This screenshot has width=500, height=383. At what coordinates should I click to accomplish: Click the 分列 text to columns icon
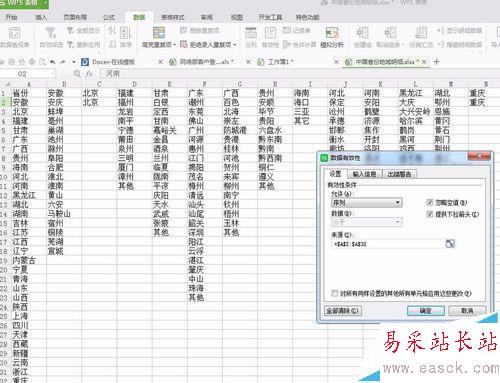(251, 33)
